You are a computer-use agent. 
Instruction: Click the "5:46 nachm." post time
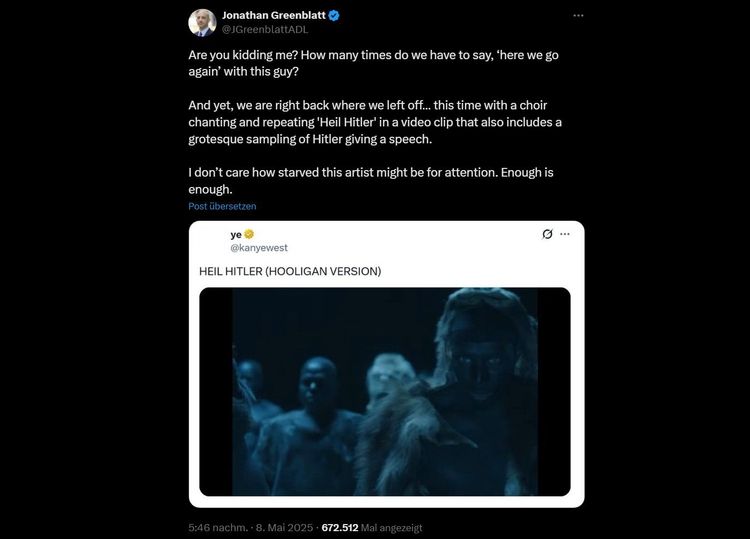point(218,526)
